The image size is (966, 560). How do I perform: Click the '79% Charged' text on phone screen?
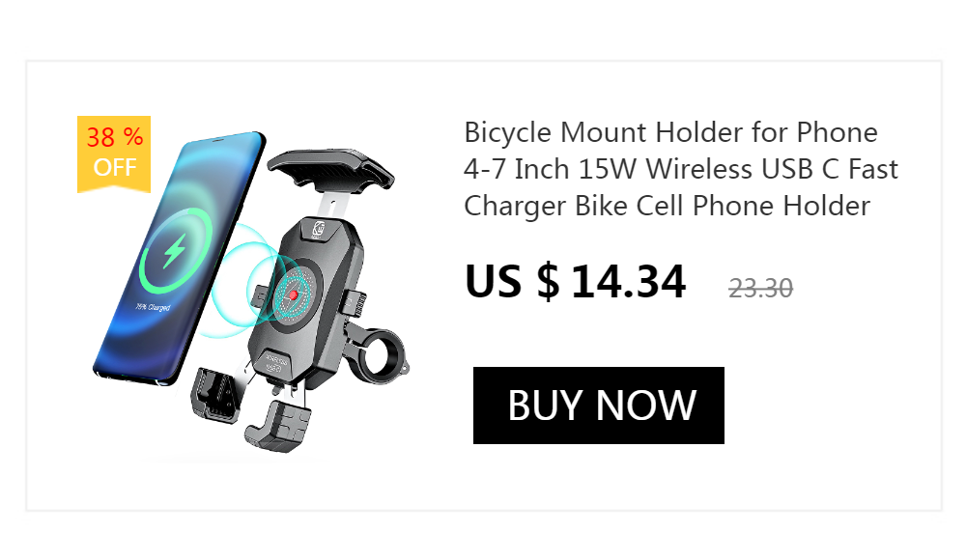153,307
